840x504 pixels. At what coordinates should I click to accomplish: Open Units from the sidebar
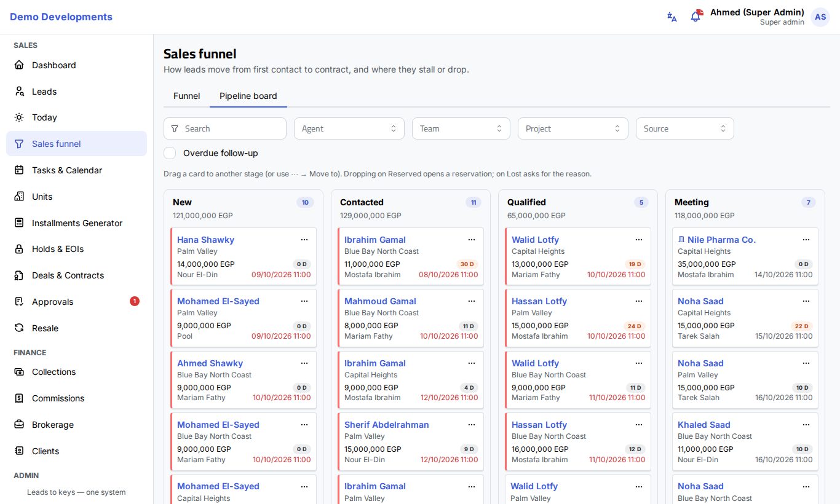click(76, 197)
